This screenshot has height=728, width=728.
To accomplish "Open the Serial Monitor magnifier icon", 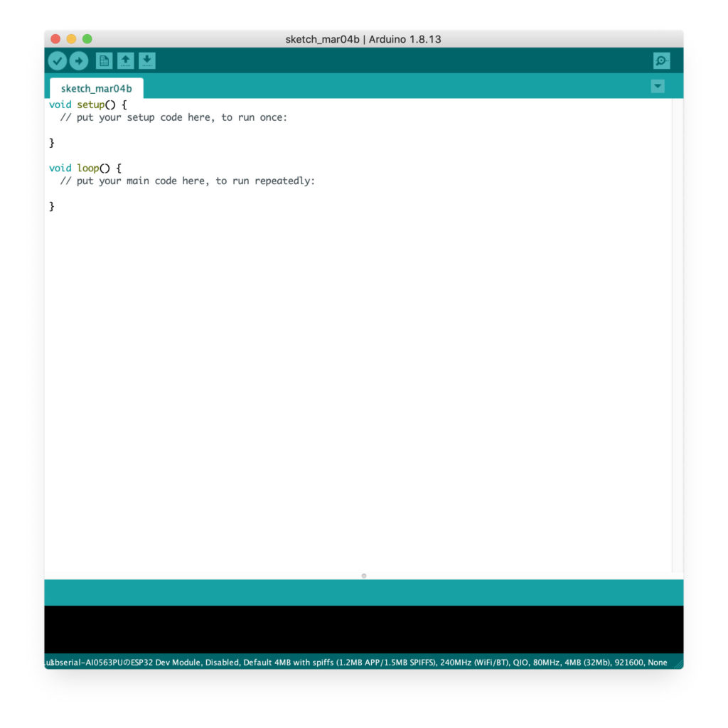I will (x=661, y=61).
